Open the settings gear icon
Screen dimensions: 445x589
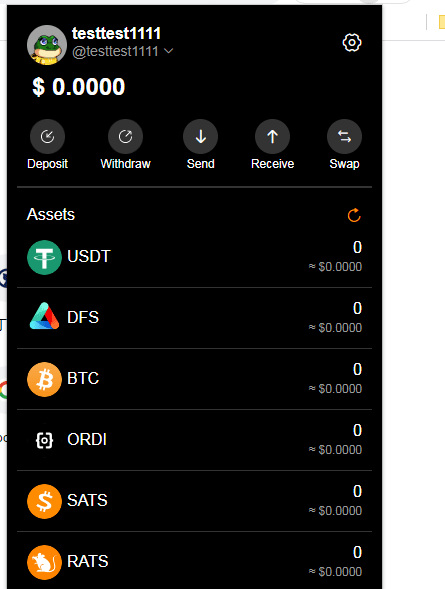point(352,42)
